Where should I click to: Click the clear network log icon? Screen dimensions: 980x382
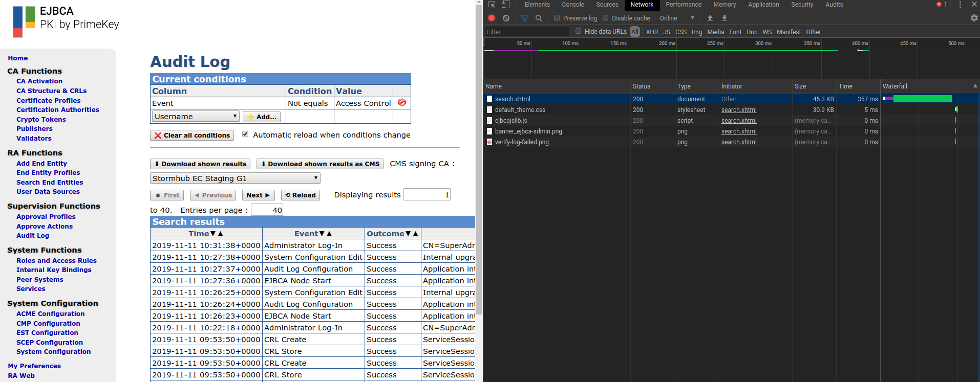pos(506,18)
